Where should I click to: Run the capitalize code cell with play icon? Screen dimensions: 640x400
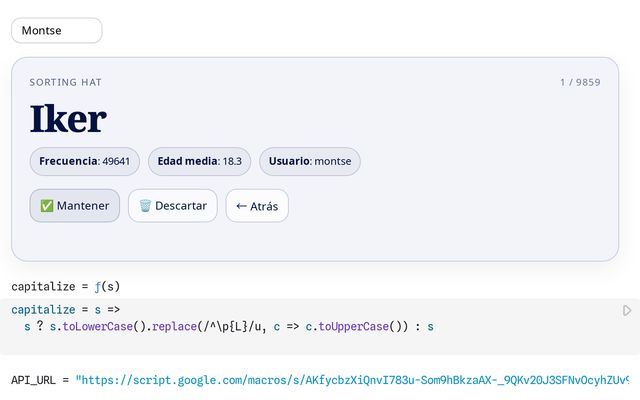[627, 311]
